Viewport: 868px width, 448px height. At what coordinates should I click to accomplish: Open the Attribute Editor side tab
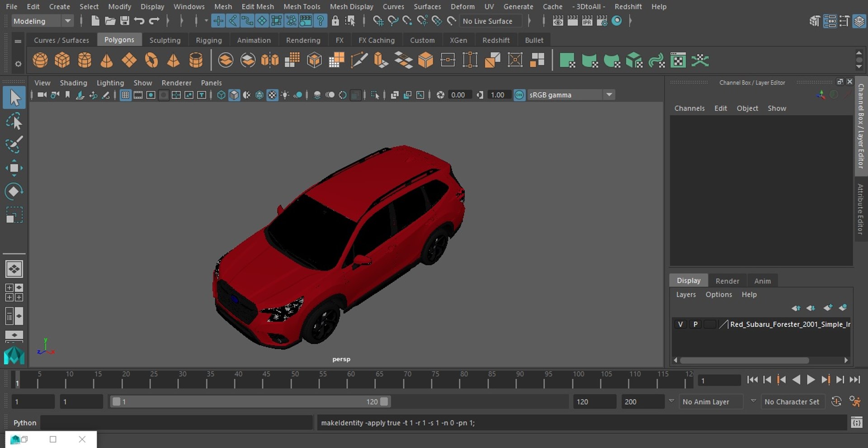(861, 209)
